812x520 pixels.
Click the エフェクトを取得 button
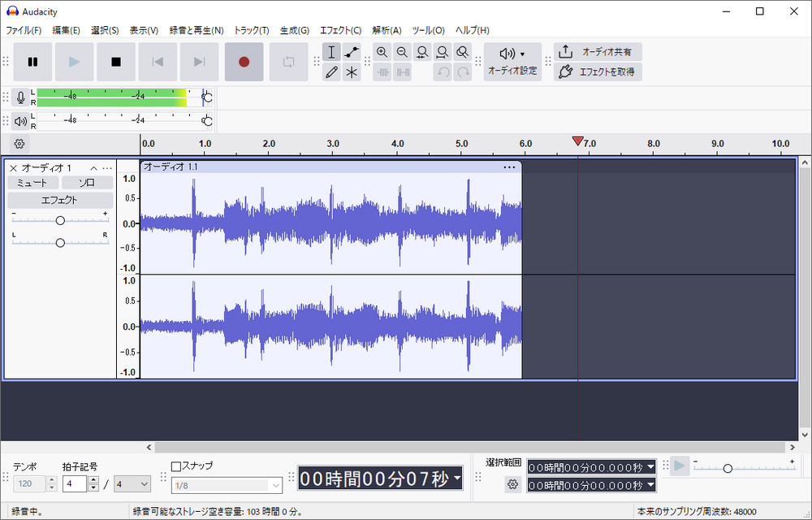click(x=598, y=72)
